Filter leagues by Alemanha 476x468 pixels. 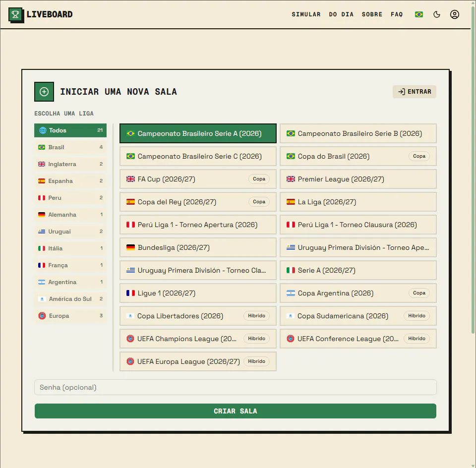(70, 215)
